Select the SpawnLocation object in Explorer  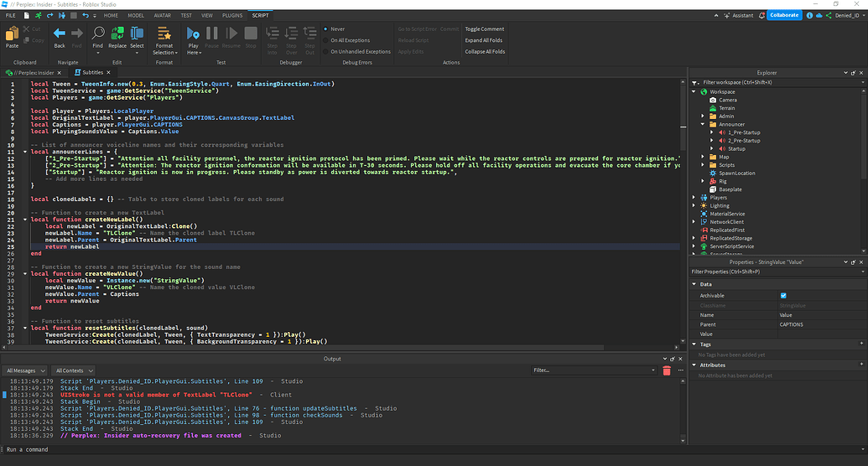tap(736, 173)
